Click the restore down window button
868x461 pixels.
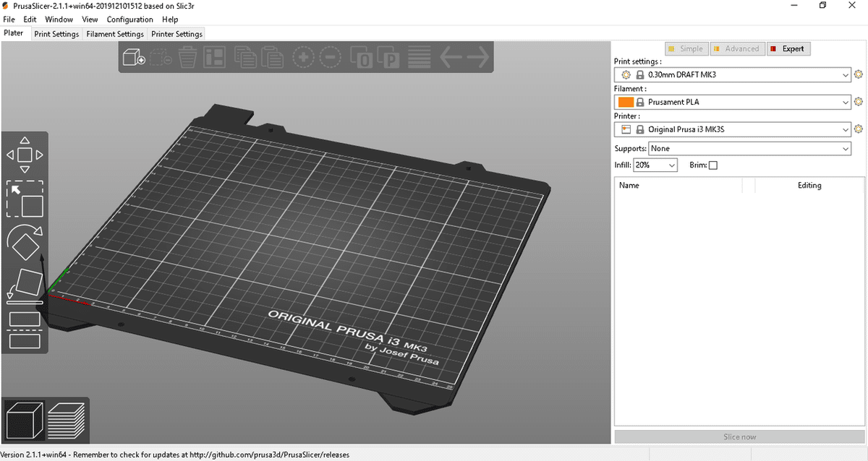pos(822,6)
